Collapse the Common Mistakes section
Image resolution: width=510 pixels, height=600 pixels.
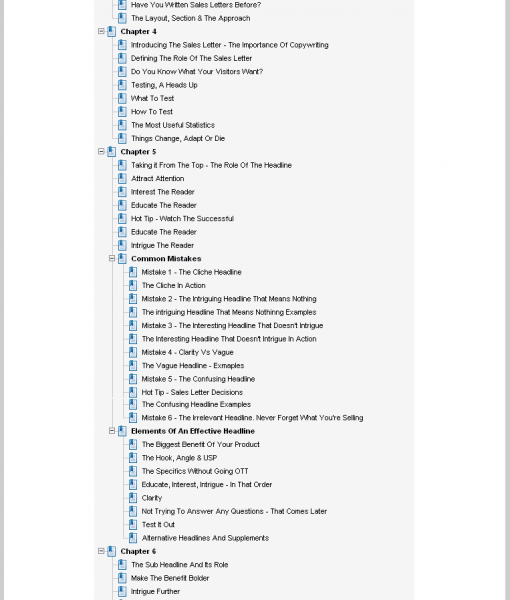click(112, 259)
